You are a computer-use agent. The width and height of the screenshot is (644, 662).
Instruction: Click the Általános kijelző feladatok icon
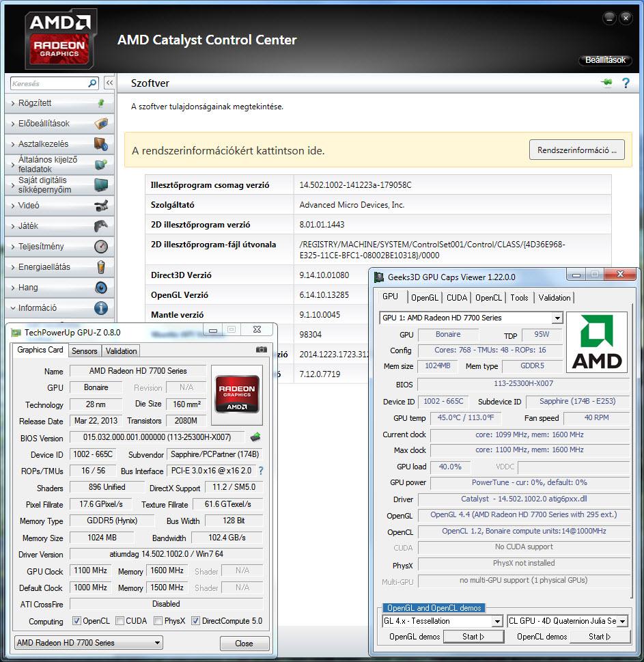pos(101,164)
